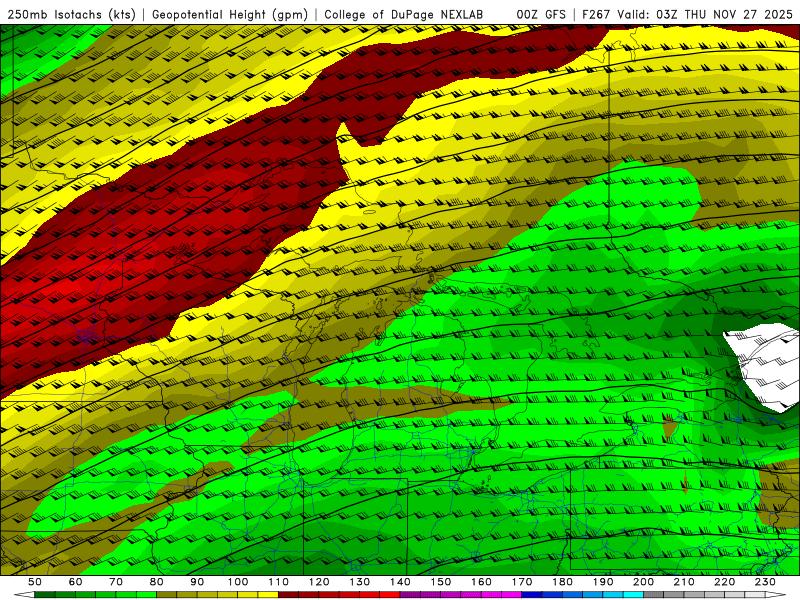Click the "00Z GFS" model run text

[541, 14]
